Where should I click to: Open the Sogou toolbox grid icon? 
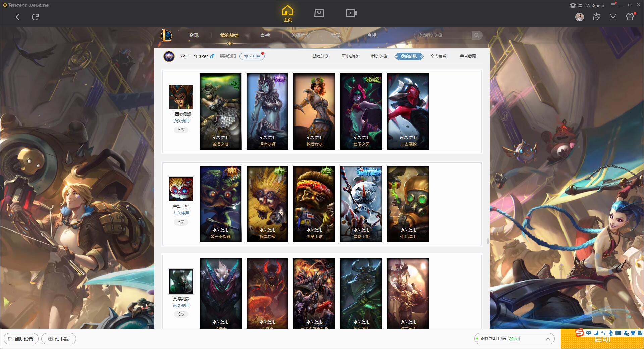pyautogui.click(x=640, y=333)
